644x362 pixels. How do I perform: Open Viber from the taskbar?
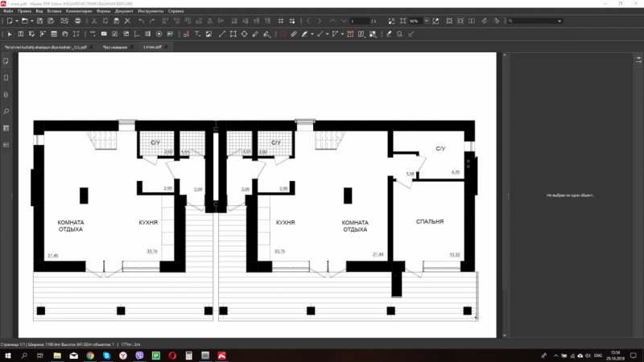(x=139, y=356)
